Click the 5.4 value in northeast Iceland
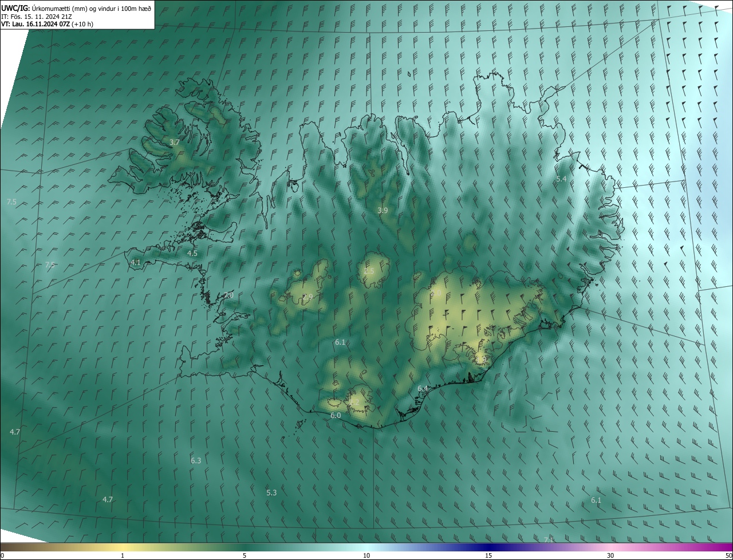This screenshot has height=560, width=733. coord(561,179)
